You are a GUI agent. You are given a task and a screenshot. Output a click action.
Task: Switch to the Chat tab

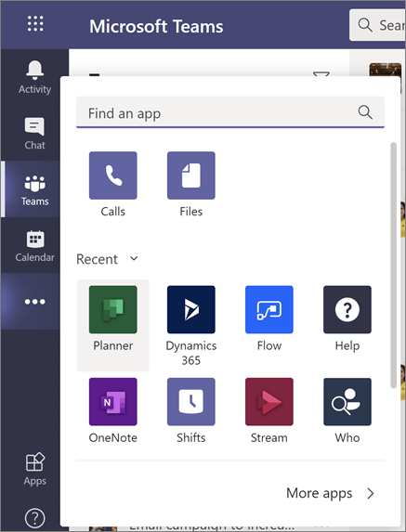pos(34,134)
